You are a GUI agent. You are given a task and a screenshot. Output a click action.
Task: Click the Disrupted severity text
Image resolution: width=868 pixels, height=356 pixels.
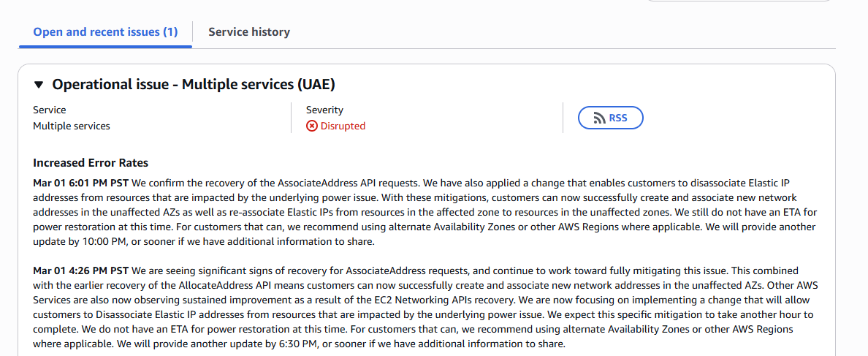click(343, 126)
